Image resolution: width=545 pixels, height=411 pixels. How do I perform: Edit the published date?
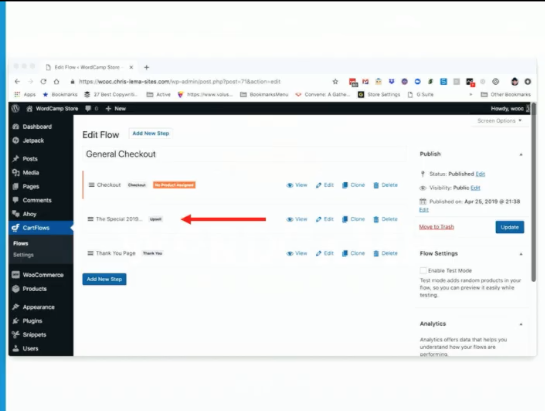424,210
